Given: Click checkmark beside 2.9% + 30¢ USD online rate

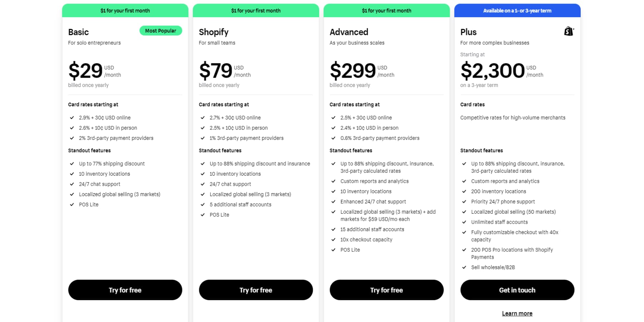Looking at the screenshot, I should [71, 117].
